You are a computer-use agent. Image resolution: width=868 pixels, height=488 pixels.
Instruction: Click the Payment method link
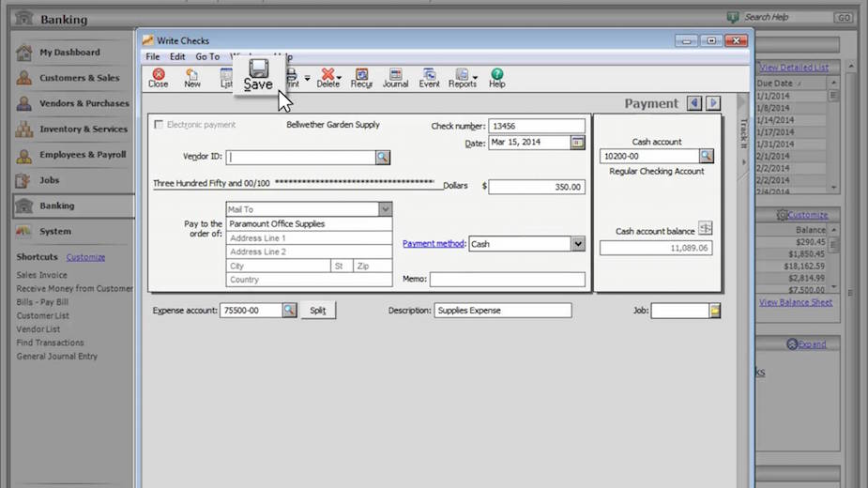point(433,244)
